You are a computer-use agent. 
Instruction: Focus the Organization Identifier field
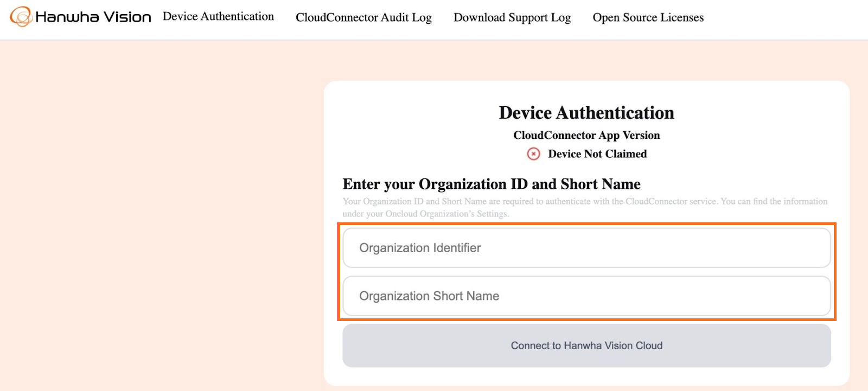click(x=586, y=248)
